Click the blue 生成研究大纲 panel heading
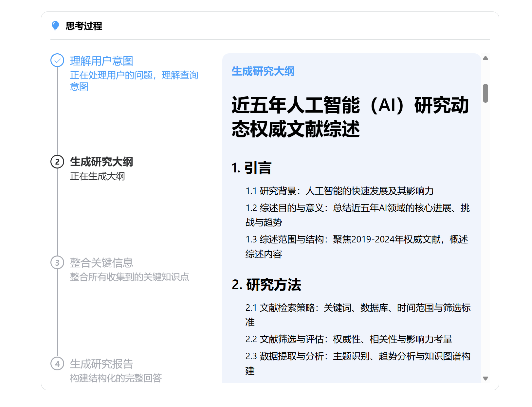The height and width of the screenshot is (407, 532). pos(263,71)
